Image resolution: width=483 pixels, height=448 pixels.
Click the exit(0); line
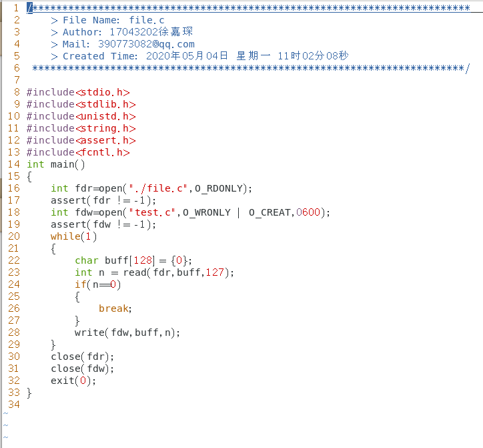pos(73,381)
